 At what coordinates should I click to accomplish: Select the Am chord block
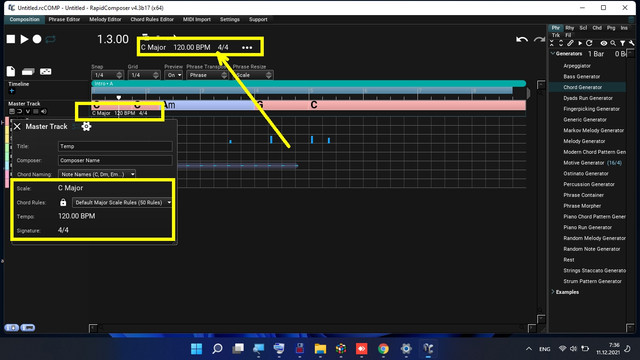[208, 105]
